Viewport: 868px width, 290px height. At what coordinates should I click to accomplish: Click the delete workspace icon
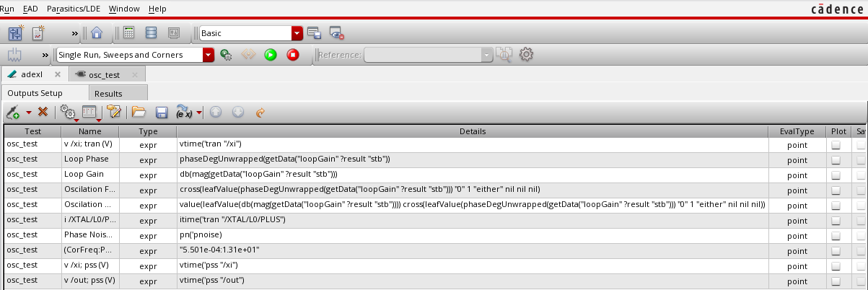(336, 33)
